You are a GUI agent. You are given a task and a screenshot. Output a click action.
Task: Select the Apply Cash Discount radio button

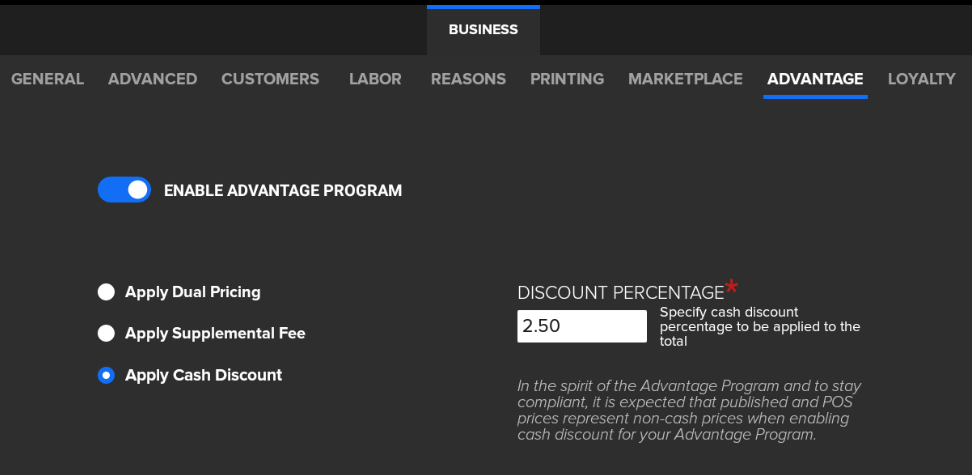pos(106,375)
